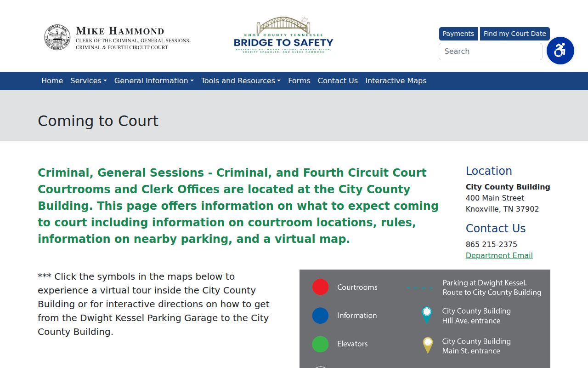Click the Knoxville, TN 37902 text
The height and width of the screenshot is (368, 588).
coord(502,209)
